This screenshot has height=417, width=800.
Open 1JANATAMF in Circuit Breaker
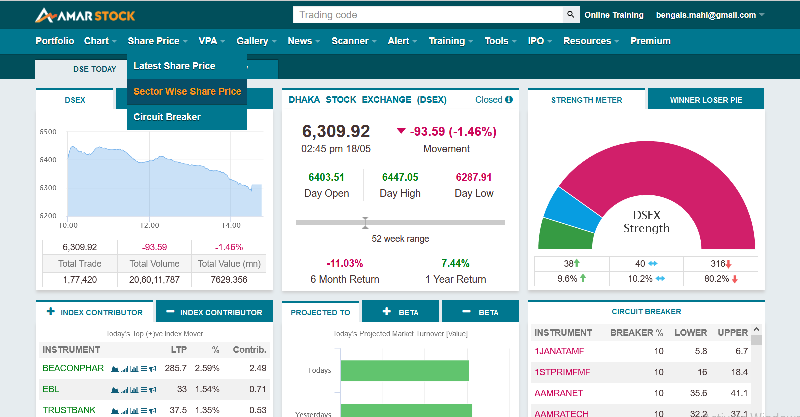559,351
